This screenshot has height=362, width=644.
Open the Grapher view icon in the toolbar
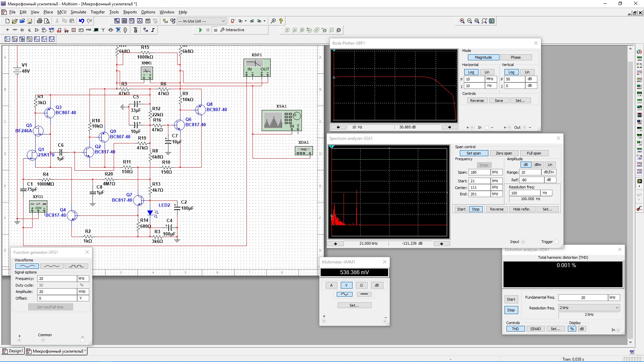140,21
